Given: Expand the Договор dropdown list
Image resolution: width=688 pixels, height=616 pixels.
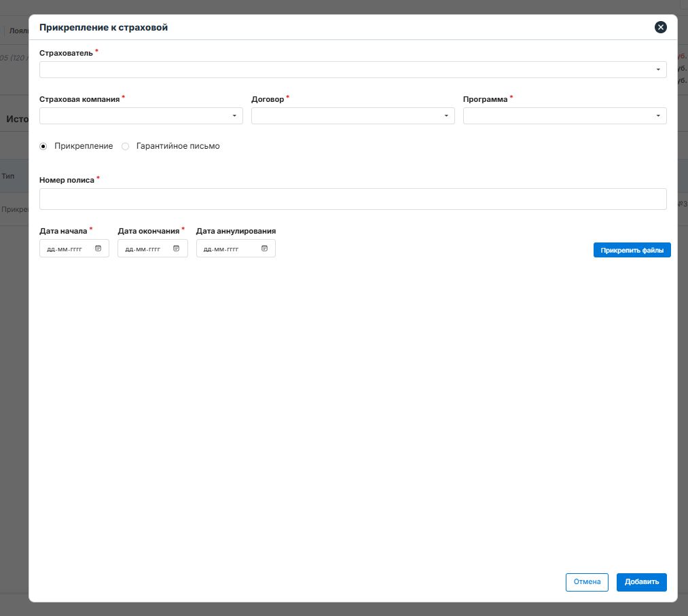Looking at the screenshot, I should [352, 116].
